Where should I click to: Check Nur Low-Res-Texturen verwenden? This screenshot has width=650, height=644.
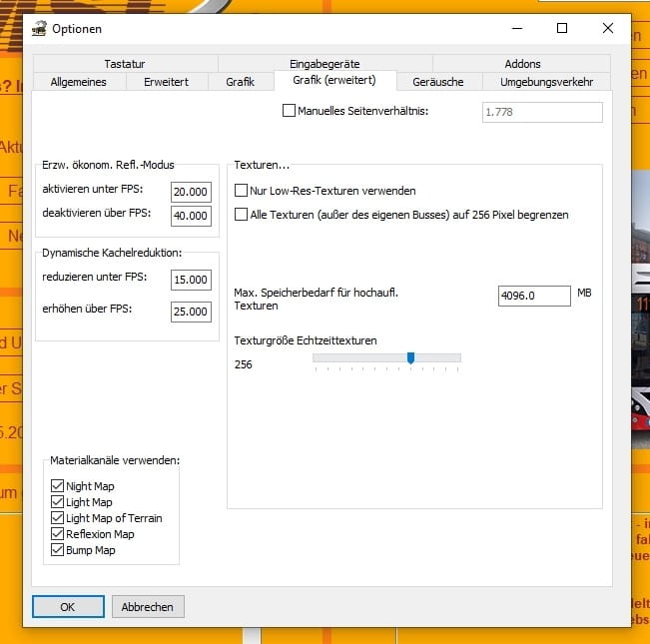(241, 190)
